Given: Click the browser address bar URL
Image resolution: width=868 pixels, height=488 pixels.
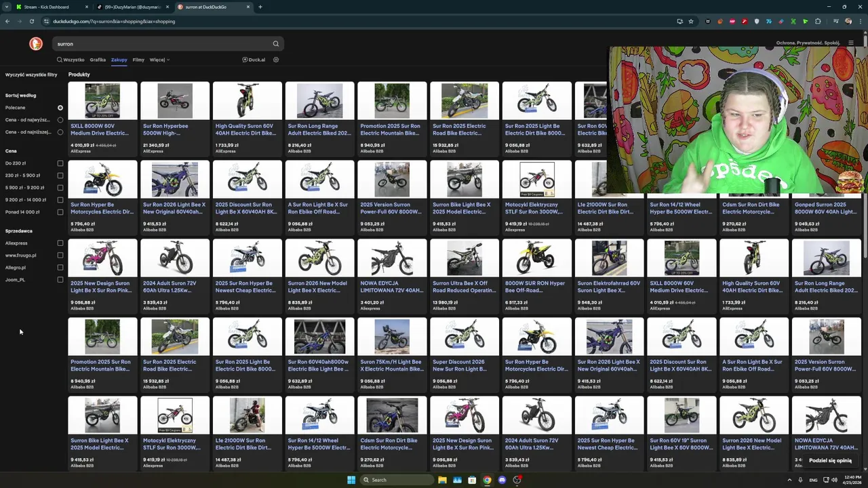Looking at the screenshot, I should tap(114, 21).
